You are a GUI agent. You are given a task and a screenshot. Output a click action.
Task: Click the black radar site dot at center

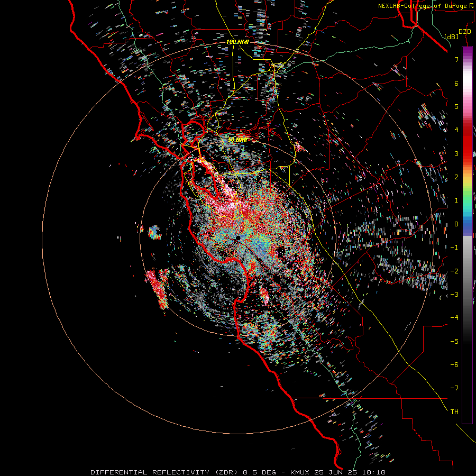tap(239, 238)
